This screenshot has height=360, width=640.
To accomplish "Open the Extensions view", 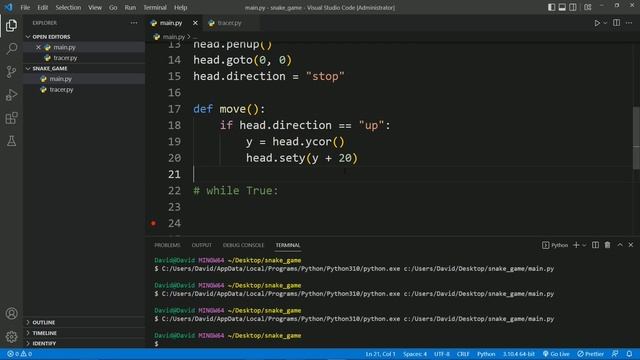I will (11, 118).
